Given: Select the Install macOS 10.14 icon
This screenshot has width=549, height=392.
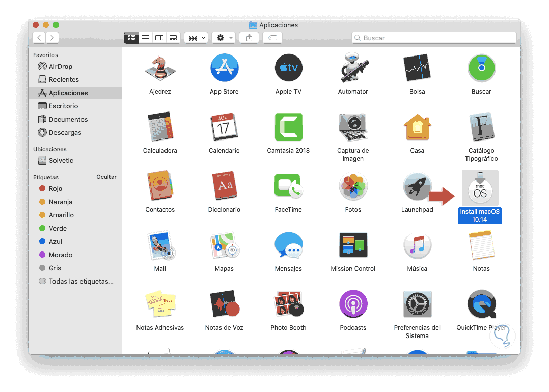Looking at the screenshot, I should coord(480,188).
